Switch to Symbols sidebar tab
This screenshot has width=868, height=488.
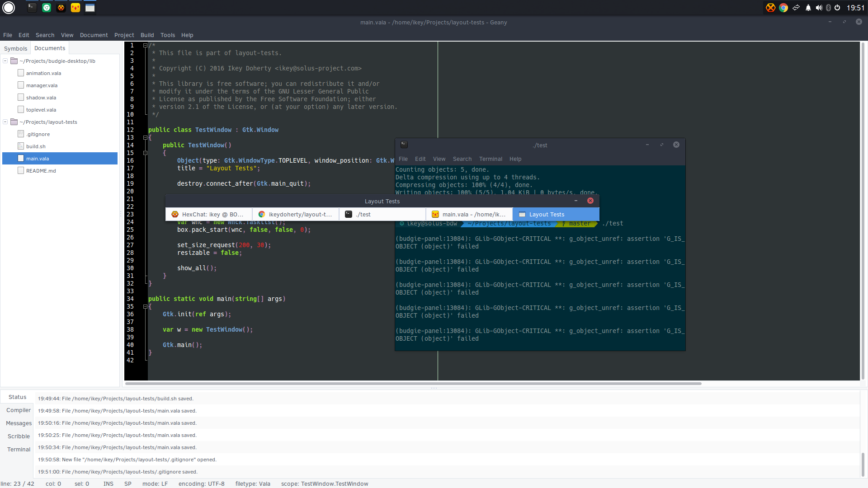click(x=16, y=48)
